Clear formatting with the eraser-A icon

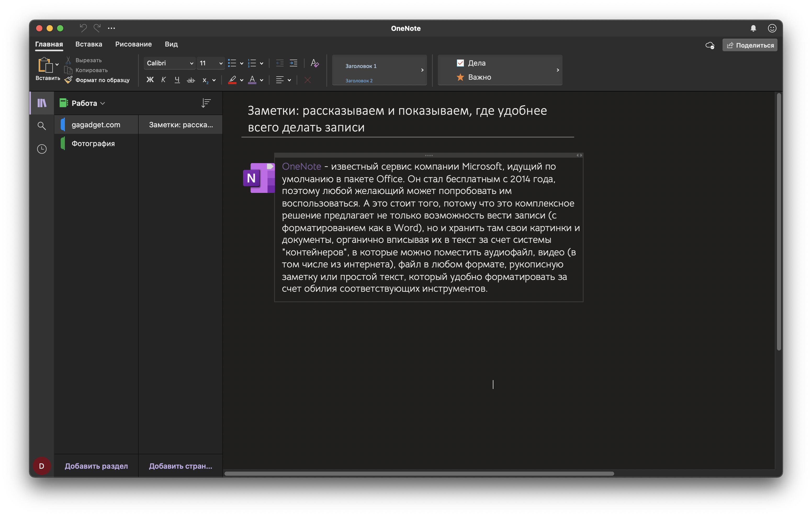tap(315, 63)
